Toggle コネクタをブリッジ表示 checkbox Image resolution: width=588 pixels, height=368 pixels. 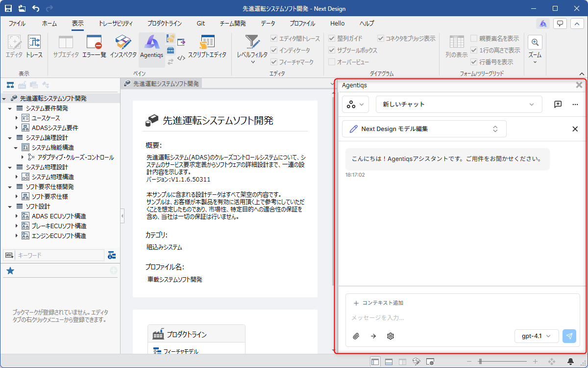[x=381, y=38]
